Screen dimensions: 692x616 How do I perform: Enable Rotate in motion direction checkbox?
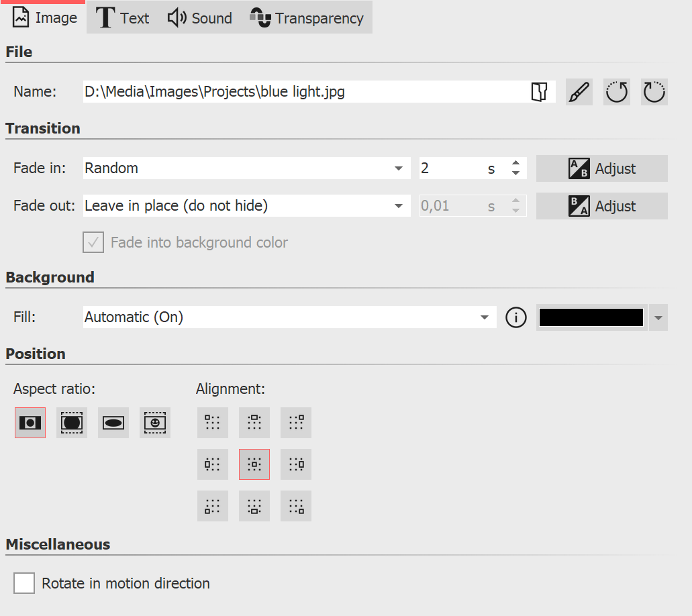[24, 583]
